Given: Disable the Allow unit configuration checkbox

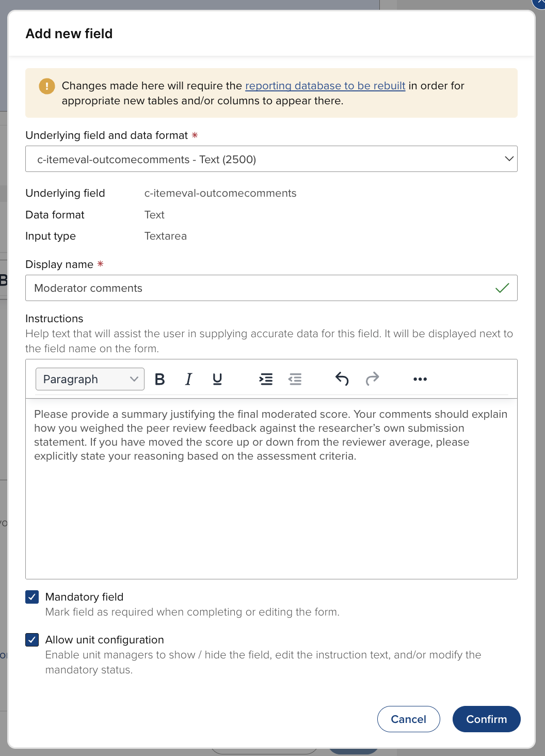Looking at the screenshot, I should tap(32, 640).
